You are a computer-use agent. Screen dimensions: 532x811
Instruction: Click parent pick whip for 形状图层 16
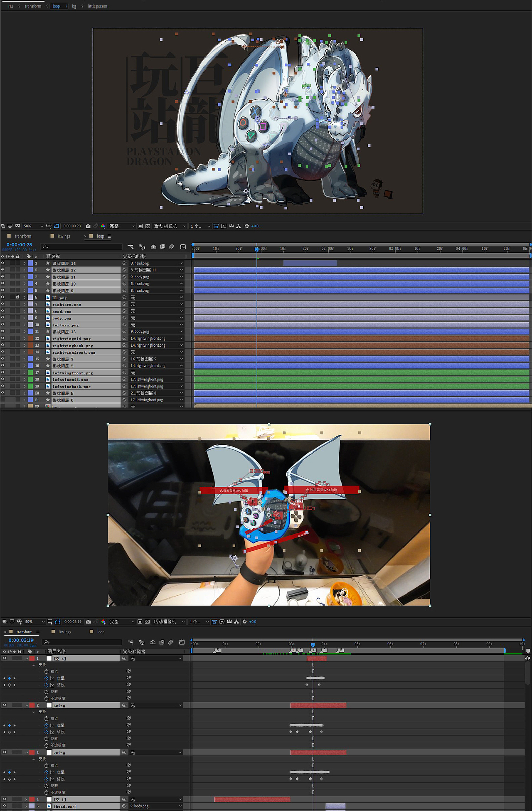(124, 263)
